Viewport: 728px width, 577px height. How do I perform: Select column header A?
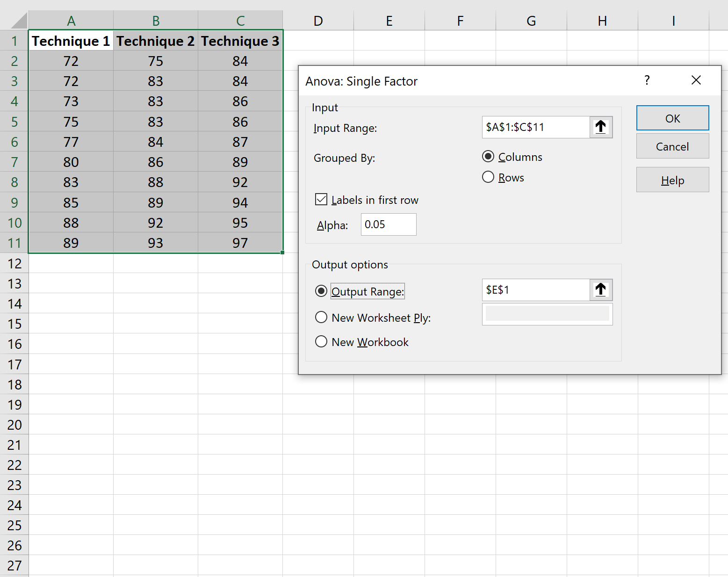tap(71, 20)
